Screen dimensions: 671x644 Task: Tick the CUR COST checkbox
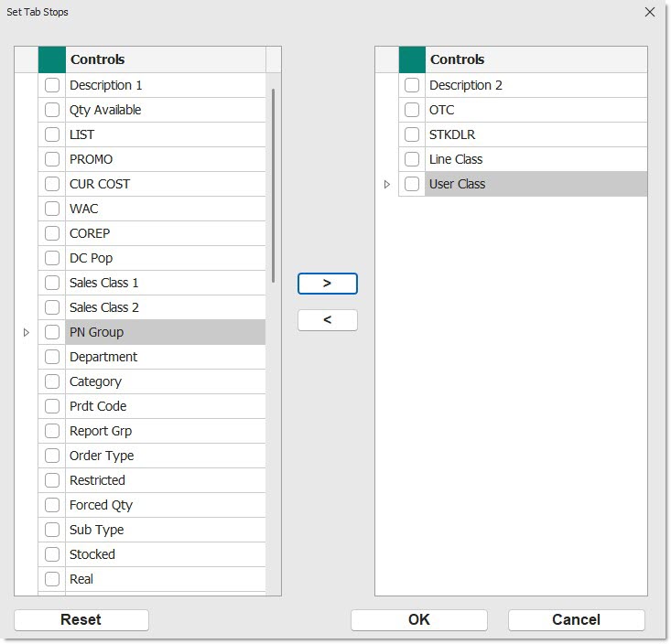point(52,184)
